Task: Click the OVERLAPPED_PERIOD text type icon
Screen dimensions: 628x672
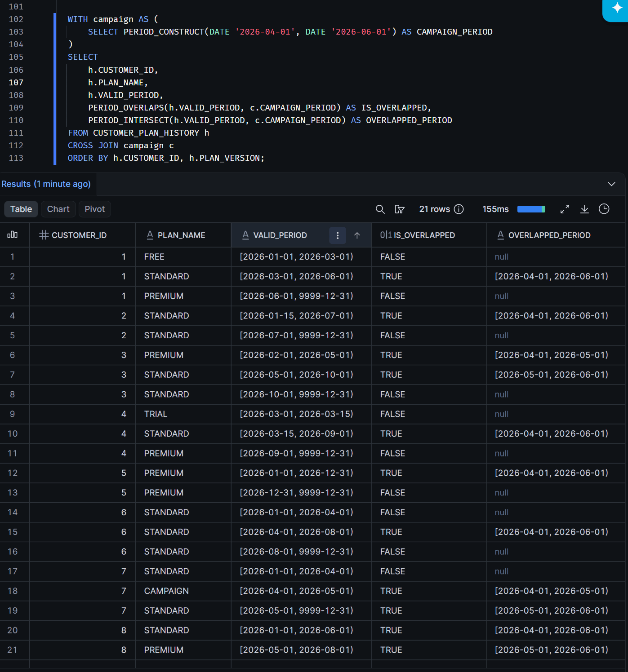Action: pos(500,235)
